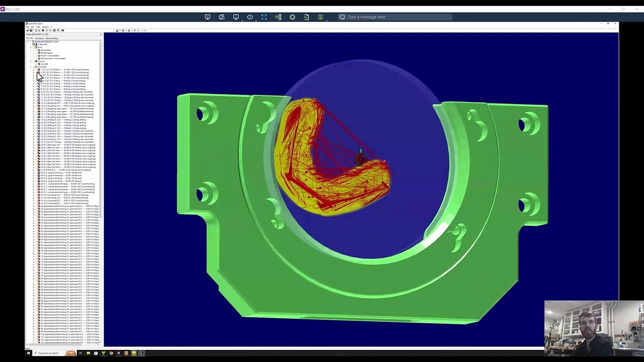
Task: Toggle visibility of 28 B1.3_Rest outer CAV
Action: click(36, 145)
